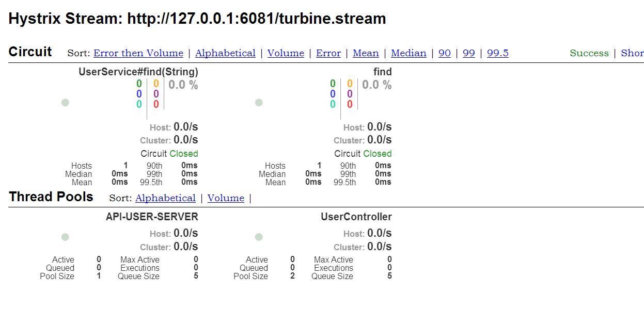Image resolution: width=644 pixels, height=325 pixels.
Task: Click the Hystrix Stream page title
Action: click(197, 19)
